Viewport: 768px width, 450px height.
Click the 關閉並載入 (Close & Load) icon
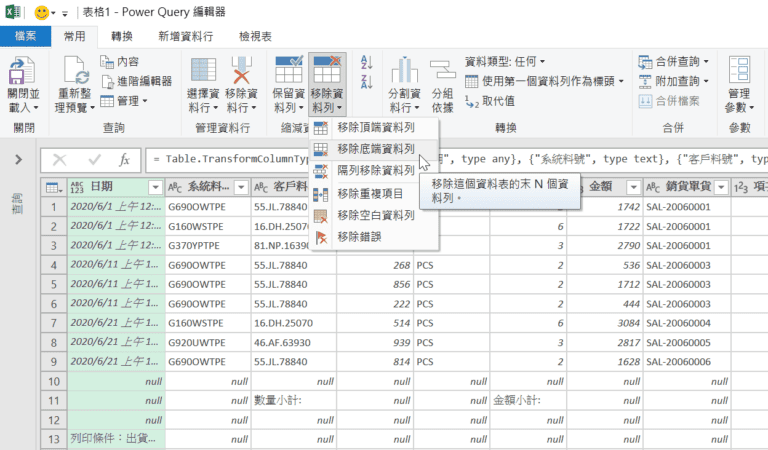tap(23, 71)
